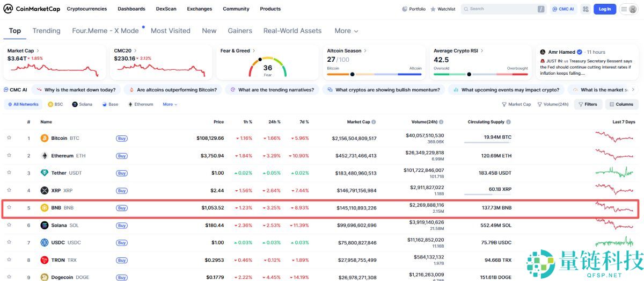The width and height of the screenshot is (644, 281).
Task: Click the Log In button
Action: click(604, 9)
